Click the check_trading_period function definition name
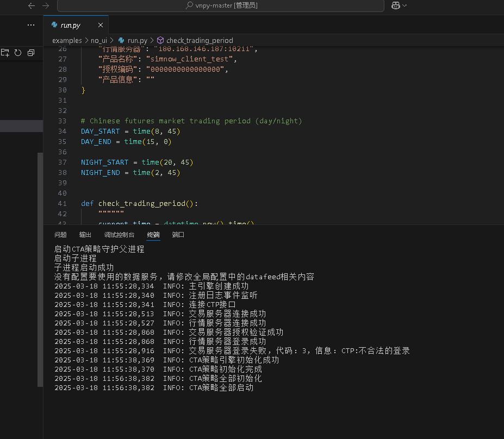504x439 pixels. 142,204
